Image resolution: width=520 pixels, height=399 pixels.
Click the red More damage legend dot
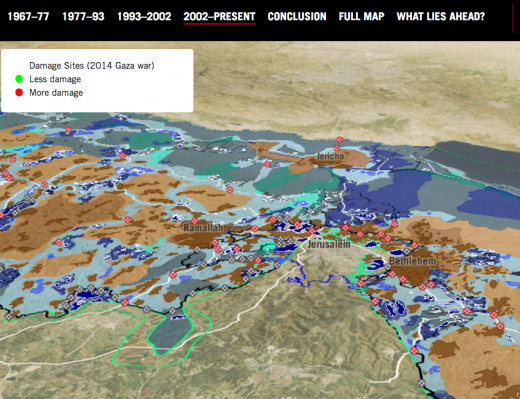(x=19, y=92)
